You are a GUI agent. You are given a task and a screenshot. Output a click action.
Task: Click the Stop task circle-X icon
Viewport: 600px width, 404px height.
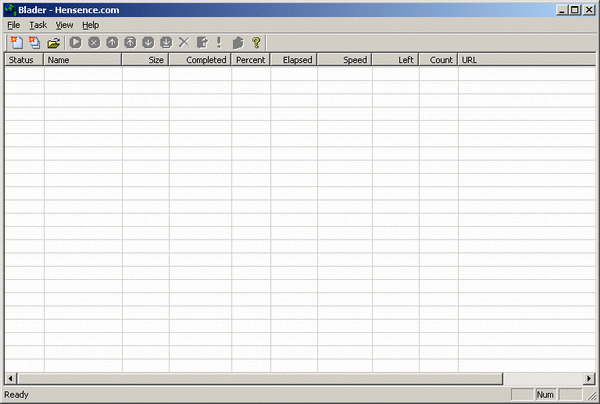pyautogui.click(x=94, y=42)
